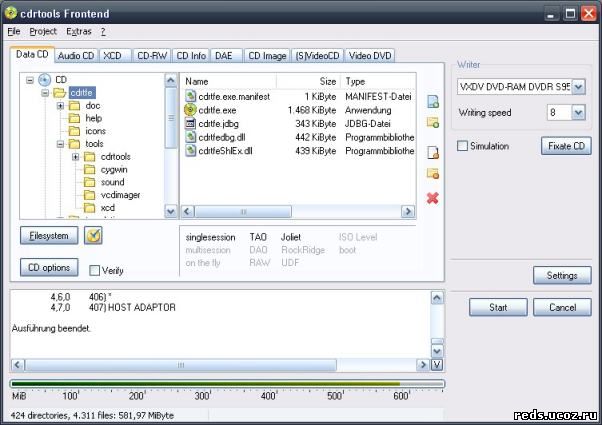Sort by the Type column header
602x425 pixels.
(x=379, y=81)
